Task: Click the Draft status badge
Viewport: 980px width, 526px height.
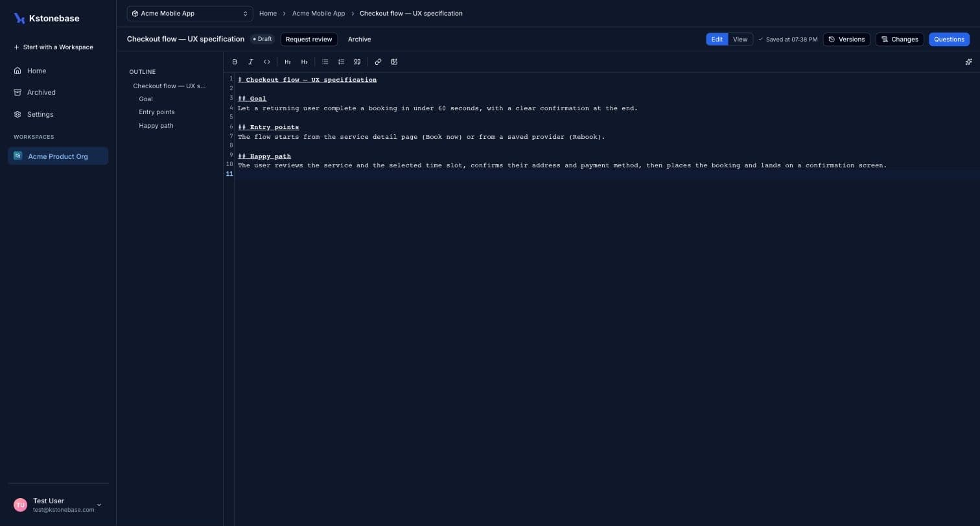Action: point(262,40)
